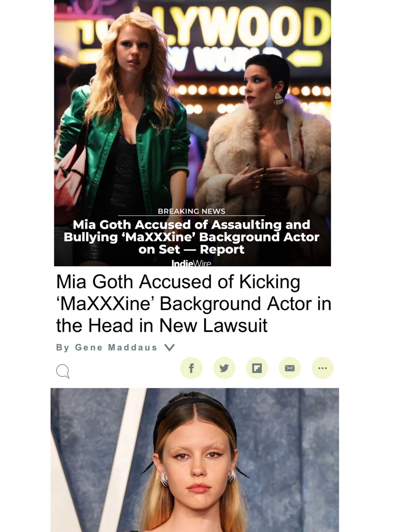Open more sharing options (three dots)

click(x=323, y=368)
